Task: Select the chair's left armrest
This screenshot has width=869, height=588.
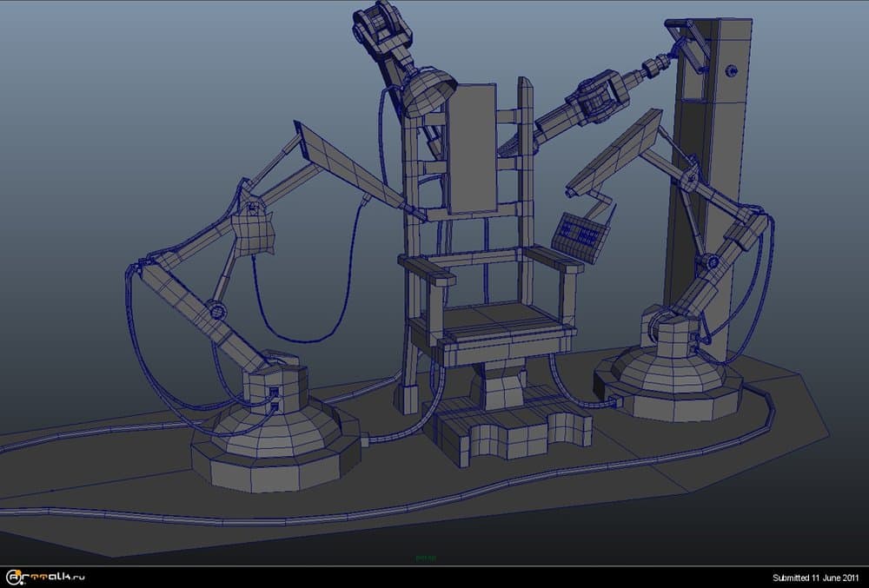Action: tap(426, 268)
